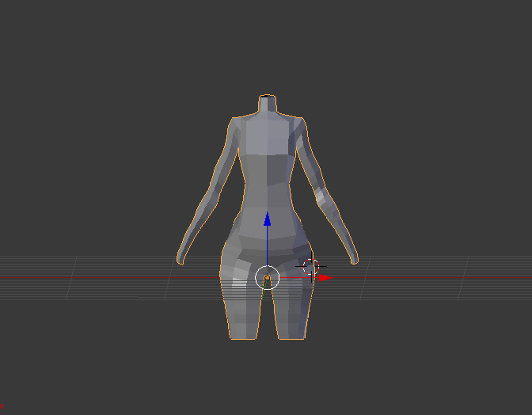Image resolution: width=532 pixels, height=415 pixels.
Task: Click the blue Z-axis gizmo arrow
Action: pyautogui.click(x=268, y=219)
